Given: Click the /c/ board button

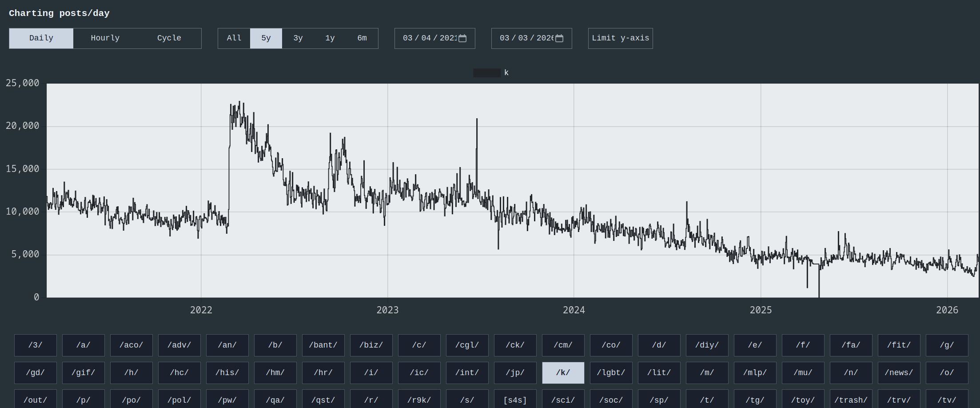Looking at the screenshot, I should [x=419, y=345].
